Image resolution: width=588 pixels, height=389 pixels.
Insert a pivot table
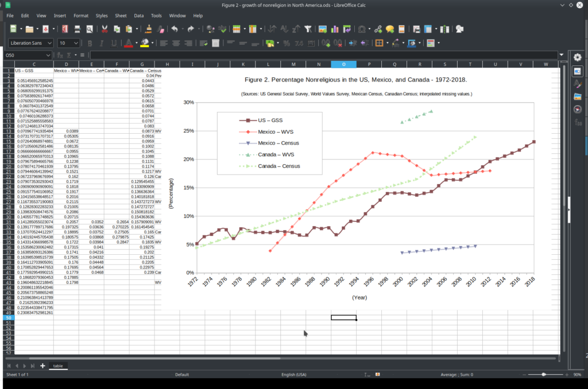(347, 29)
